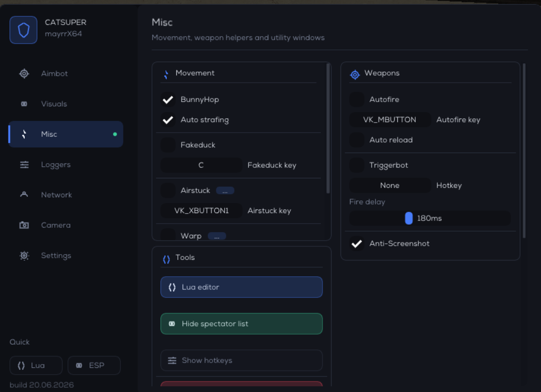Switch to the Misc tab
The image size is (541, 392).
point(66,134)
